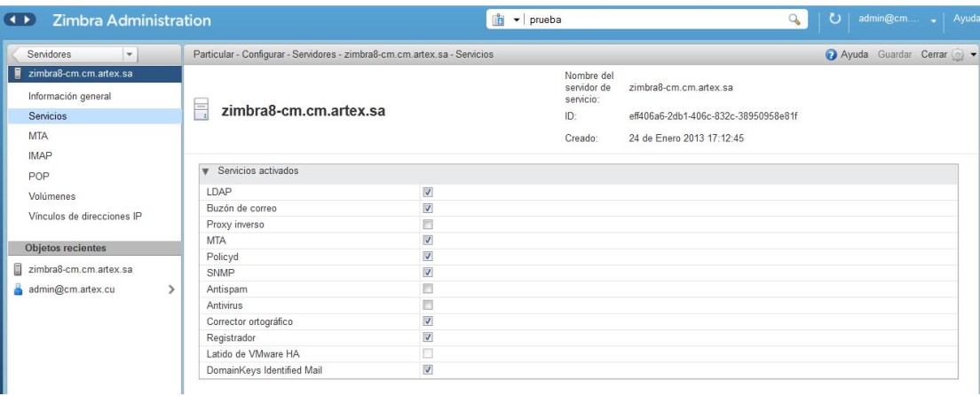Click the settings gear icon beside Cerrar
The image size is (980, 396).
[x=954, y=56]
